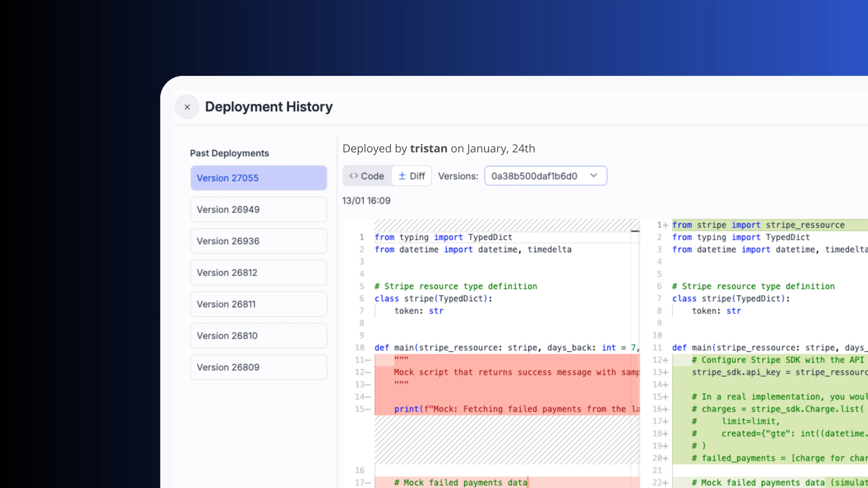Open Version 26936 deployment

click(258, 241)
